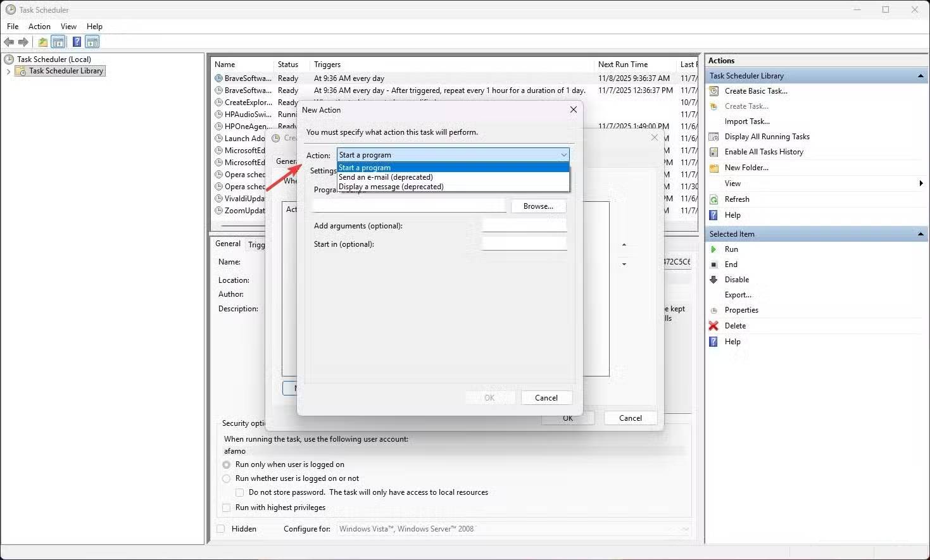The width and height of the screenshot is (930, 560).
Task: Enable 'Run with highest privileges' checkbox
Action: (x=227, y=507)
